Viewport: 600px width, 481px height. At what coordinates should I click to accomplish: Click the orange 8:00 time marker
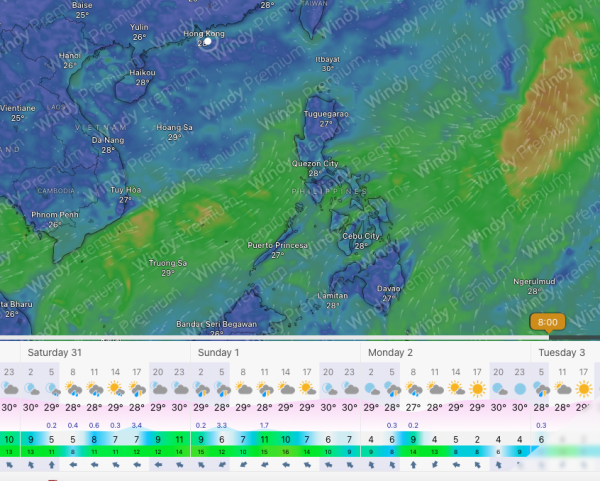[x=548, y=322]
